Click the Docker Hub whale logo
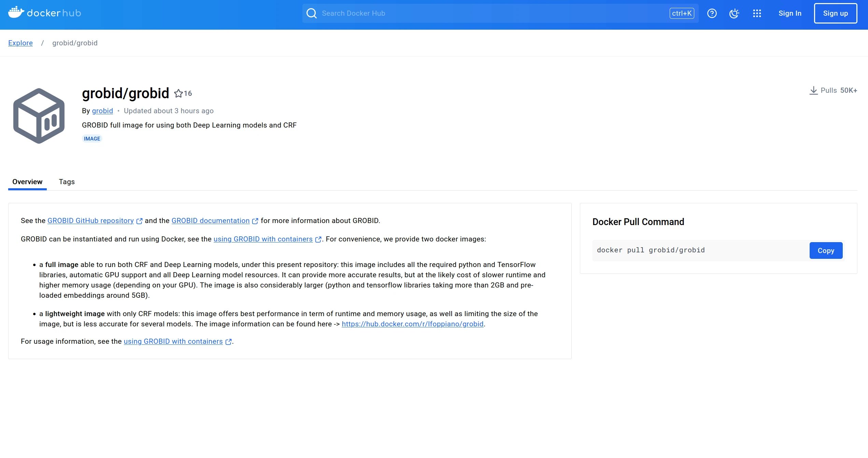The height and width of the screenshot is (458, 868). click(x=44, y=13)
